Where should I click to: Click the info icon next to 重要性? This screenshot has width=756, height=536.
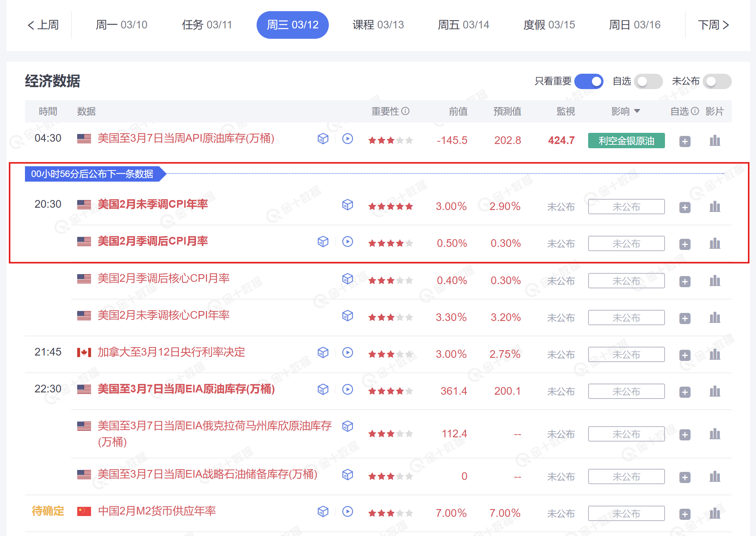point(405,111)
